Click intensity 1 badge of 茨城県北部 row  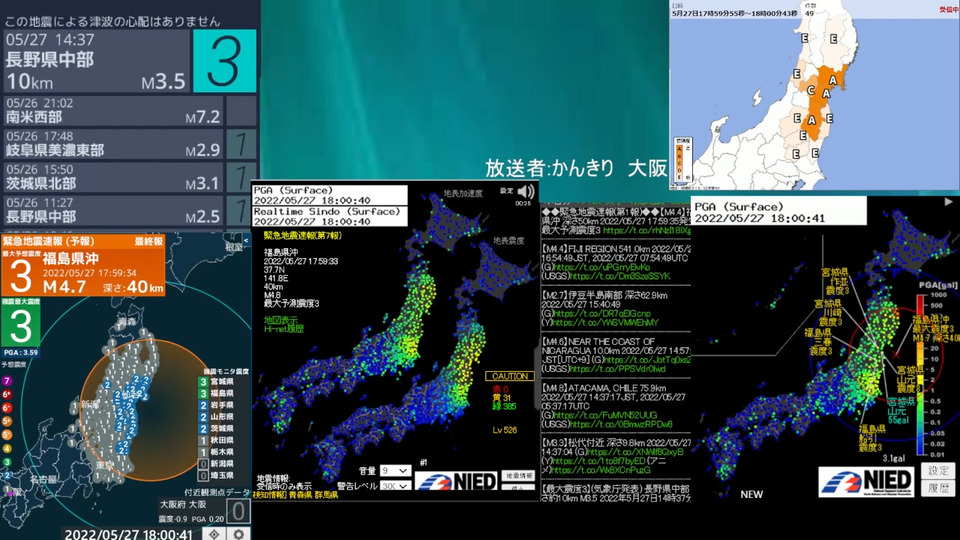tap(241, 177)
